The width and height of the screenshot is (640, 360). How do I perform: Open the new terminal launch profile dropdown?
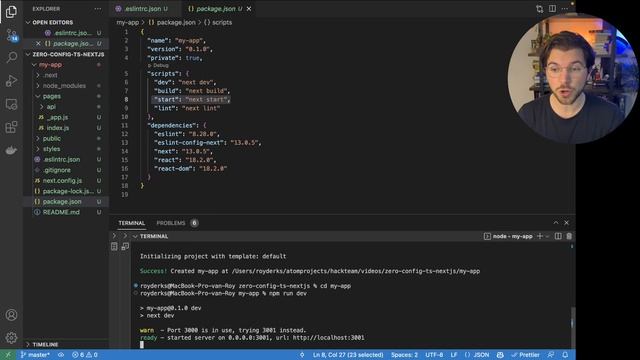tap(547, 236)
